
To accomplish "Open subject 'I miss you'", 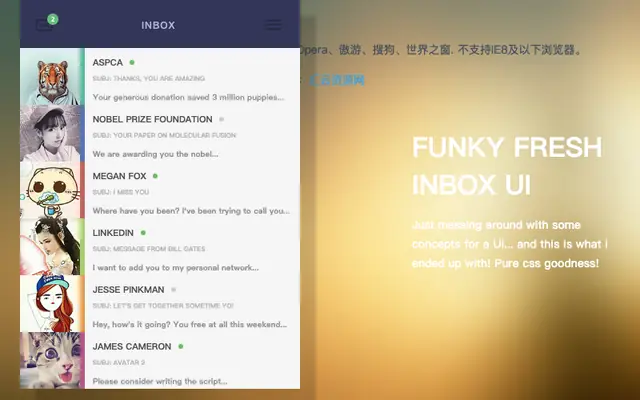I will [121, 192].
